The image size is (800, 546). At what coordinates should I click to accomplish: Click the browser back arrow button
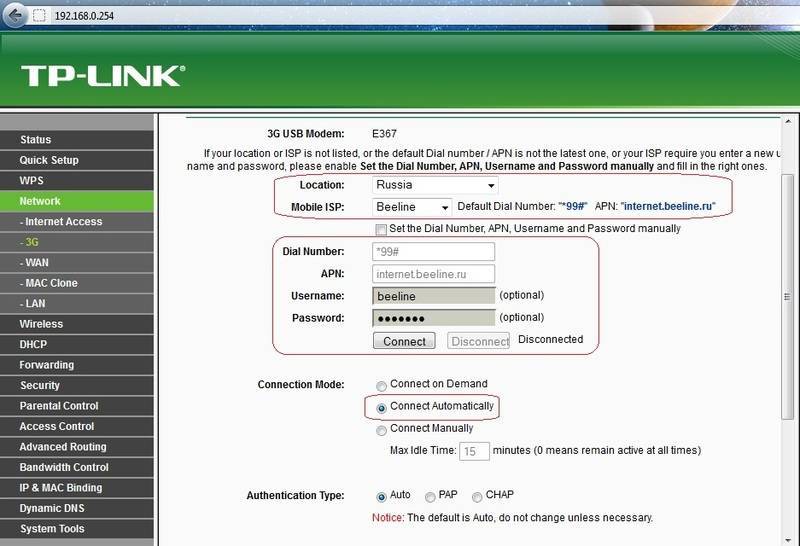pos(15,16)
